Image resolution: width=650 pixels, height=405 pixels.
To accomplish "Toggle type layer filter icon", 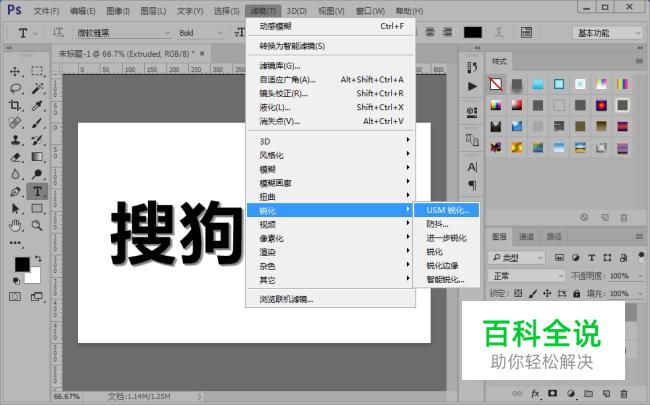I will pos(592,258).
